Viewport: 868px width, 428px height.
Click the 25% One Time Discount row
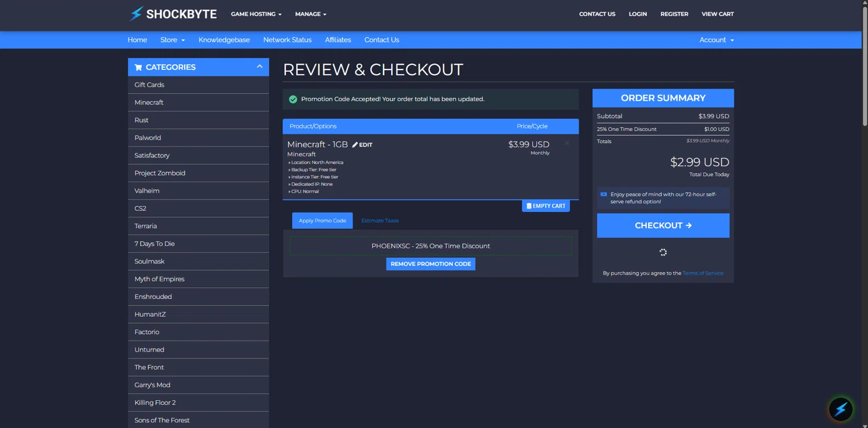point(663,129)
